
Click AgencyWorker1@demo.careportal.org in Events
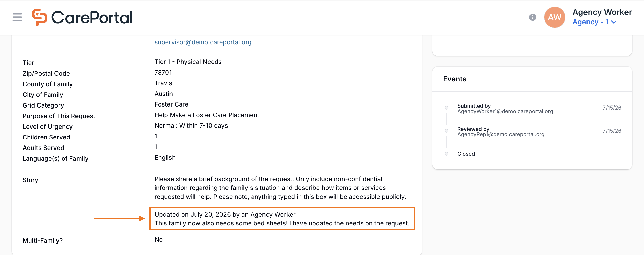(x=505, y=111)
